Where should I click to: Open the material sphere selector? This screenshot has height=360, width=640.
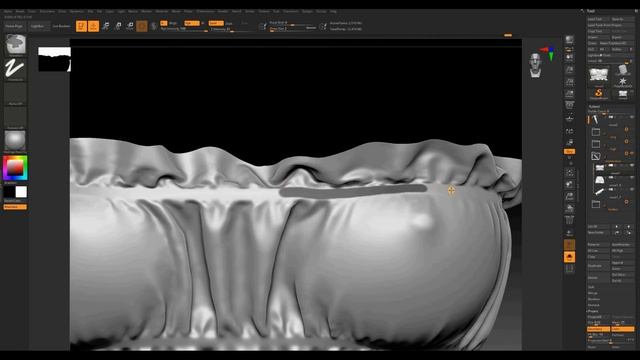pyautogui.click(x=16, y=141)
